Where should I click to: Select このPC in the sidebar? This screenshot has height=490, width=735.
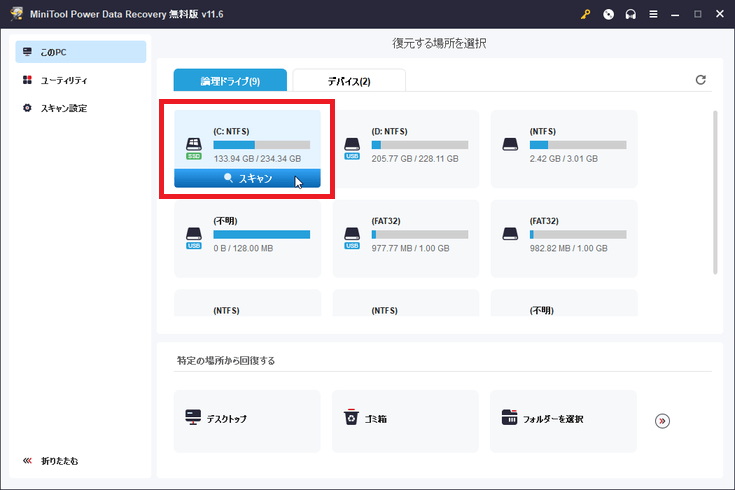coord(82,52)
